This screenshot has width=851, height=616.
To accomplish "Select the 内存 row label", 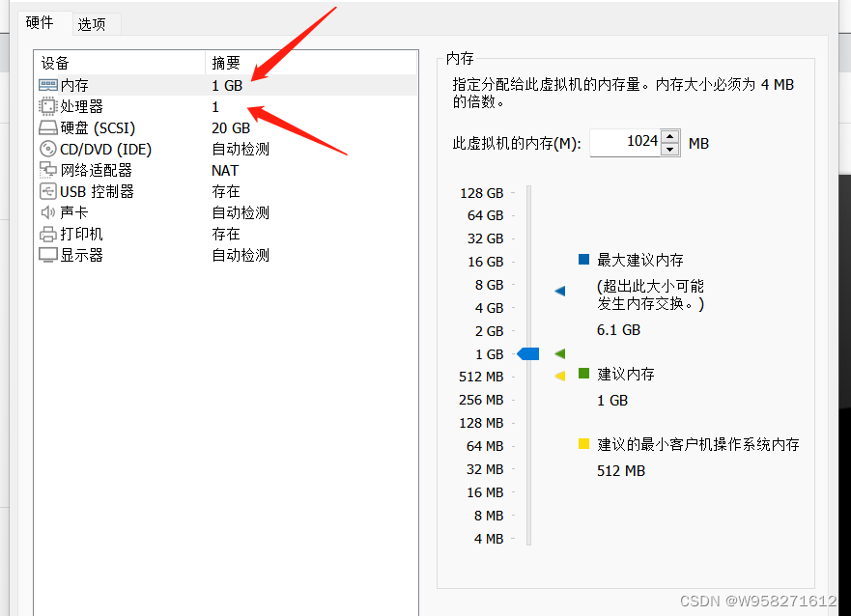I will coord(74,85).
